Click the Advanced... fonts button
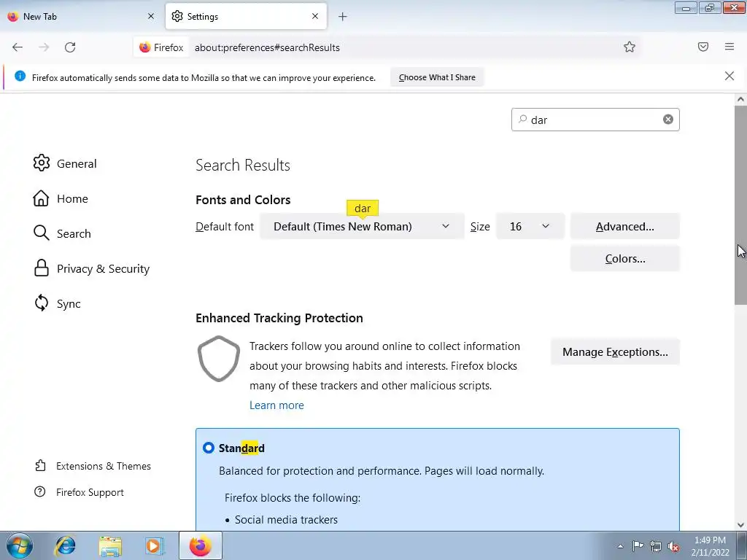The height and width of the screenshot is (560, 747). pyautogui.click(x=624, y=226)
